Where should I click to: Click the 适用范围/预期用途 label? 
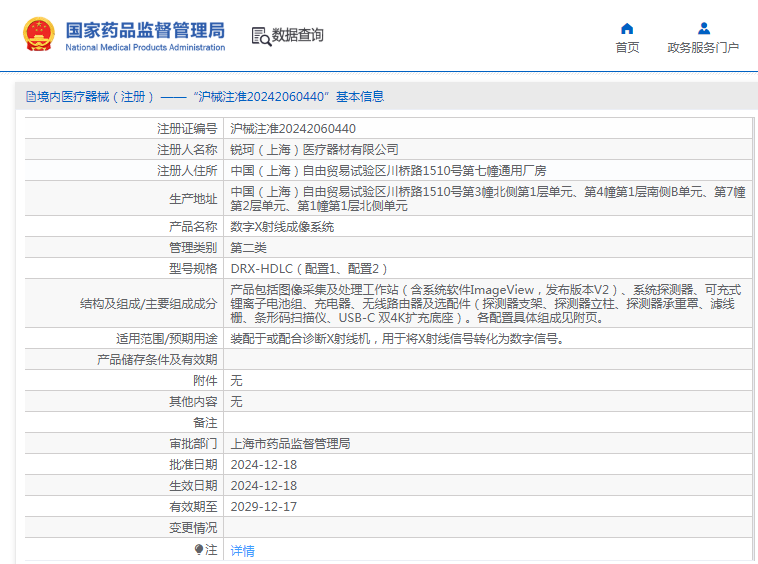[x=166, y=339]
